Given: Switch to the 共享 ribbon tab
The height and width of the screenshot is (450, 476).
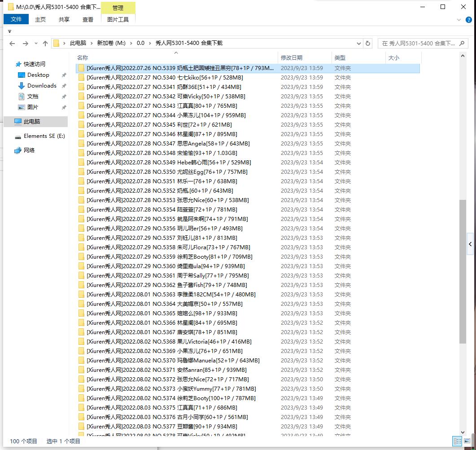Looking at the screenshot, I should pos(64,19).
